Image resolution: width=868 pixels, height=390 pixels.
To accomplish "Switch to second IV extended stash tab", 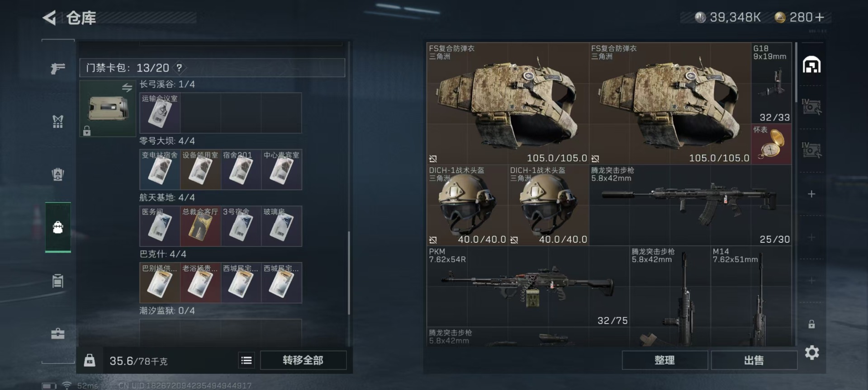I will click(811, 150).
